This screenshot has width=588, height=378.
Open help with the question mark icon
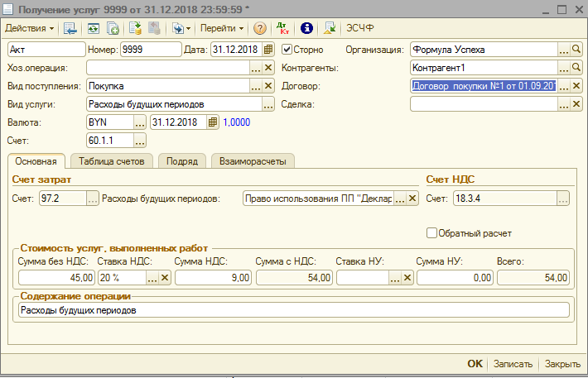tap(260, 28)
